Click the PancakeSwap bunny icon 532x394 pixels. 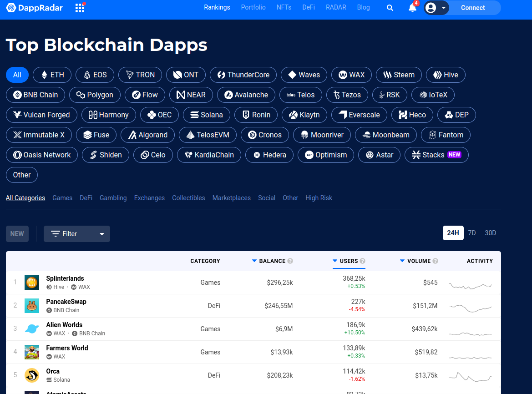32,306
